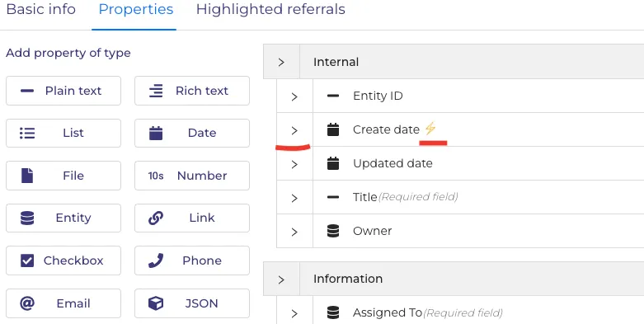Select the Properties tab

(136, 9)
